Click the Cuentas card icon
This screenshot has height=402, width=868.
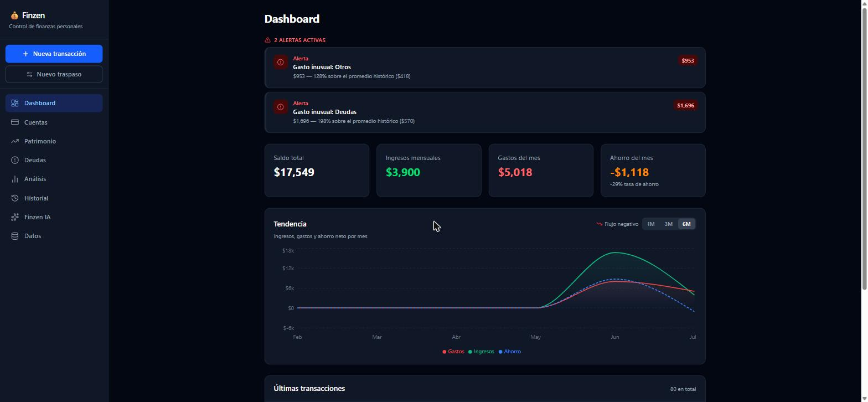(15, 122)
